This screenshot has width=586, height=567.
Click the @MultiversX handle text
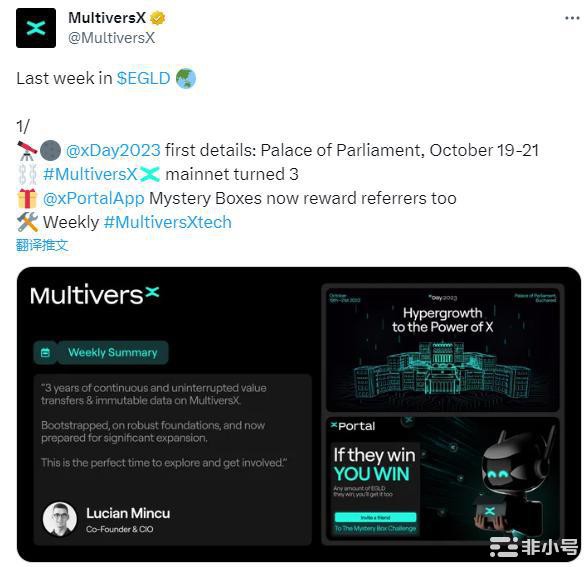point(111,38)
